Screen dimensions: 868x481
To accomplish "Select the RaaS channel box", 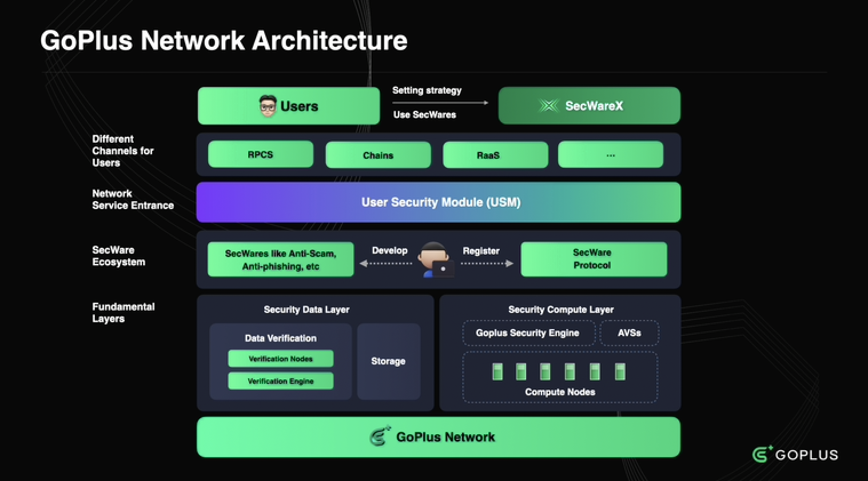I will [495, 155].
